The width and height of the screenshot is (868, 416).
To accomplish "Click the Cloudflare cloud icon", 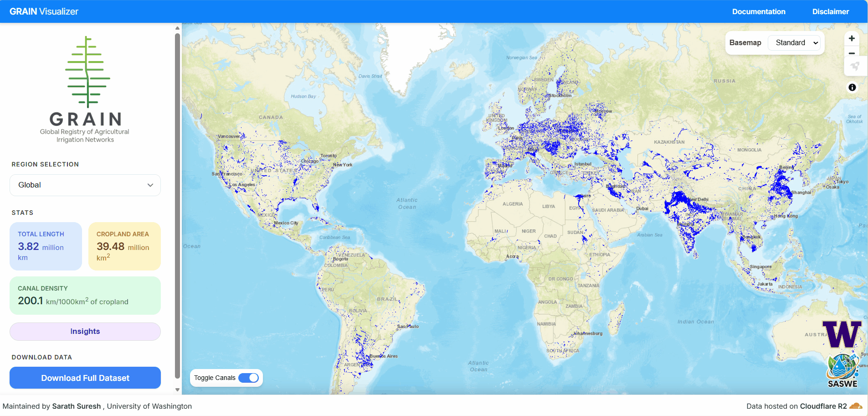I will coord(856,406).
